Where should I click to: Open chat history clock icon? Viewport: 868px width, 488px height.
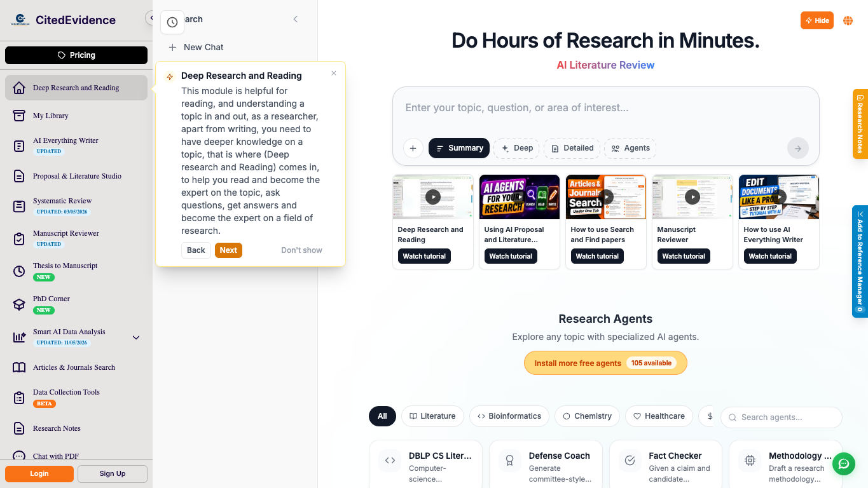click(x=172, y=22)
